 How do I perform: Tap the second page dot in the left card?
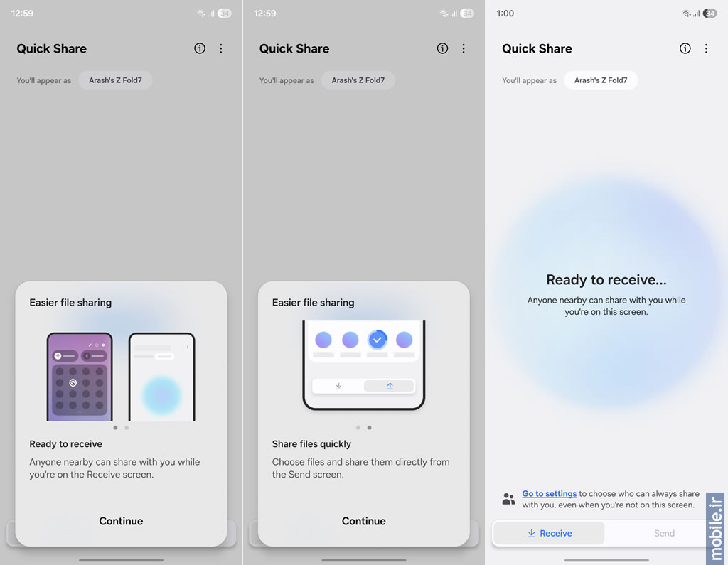tap(127, 428)
